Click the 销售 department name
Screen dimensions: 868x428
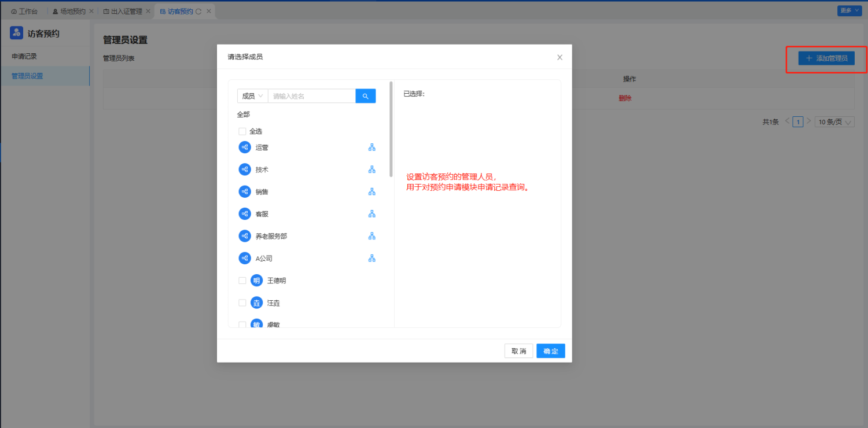(262, 191)
